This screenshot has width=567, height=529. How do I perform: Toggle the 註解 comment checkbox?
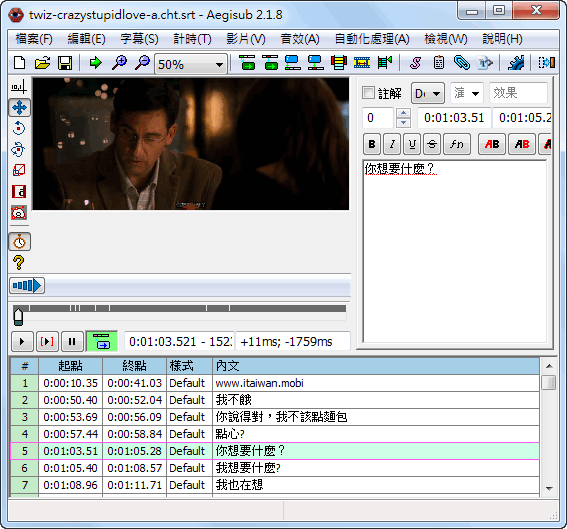coord(368,93)
